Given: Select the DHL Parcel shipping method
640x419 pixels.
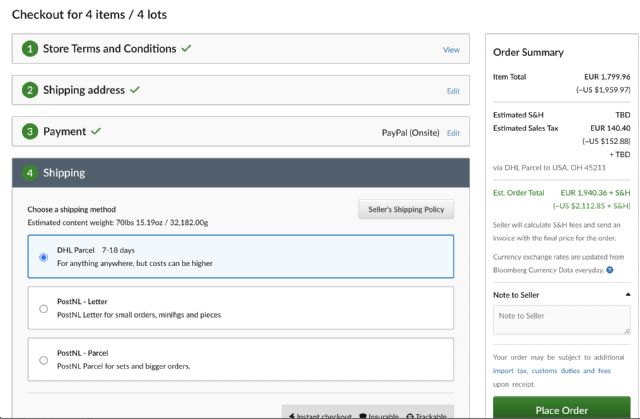Looking at the screenshot, I should 43,257.
